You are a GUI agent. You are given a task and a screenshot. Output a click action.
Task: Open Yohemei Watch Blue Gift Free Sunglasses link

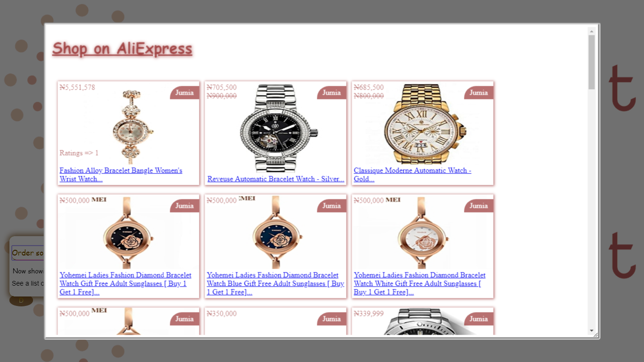point(275,284)
